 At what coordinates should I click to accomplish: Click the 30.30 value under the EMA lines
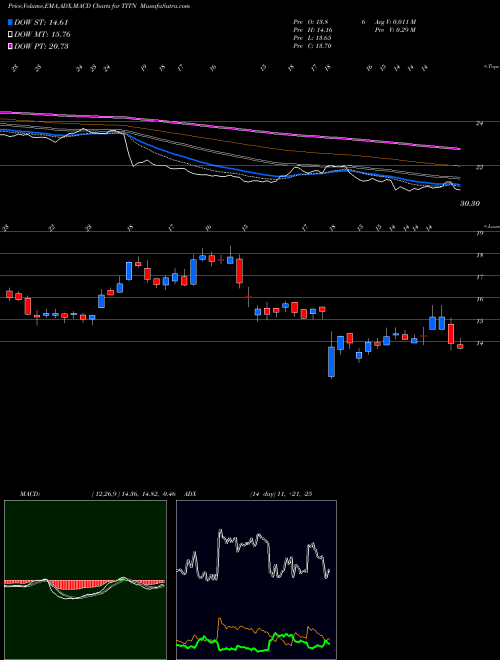[470, 203]
